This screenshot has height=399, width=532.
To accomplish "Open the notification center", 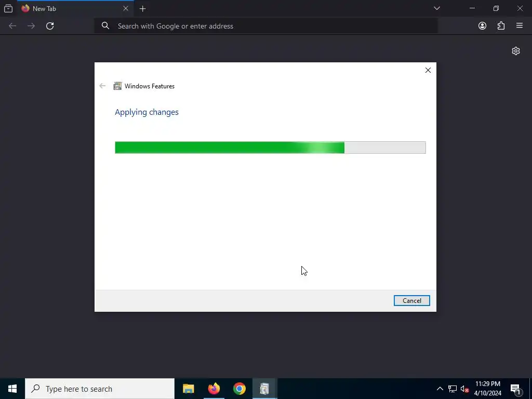I will click(x=515, y=389).
